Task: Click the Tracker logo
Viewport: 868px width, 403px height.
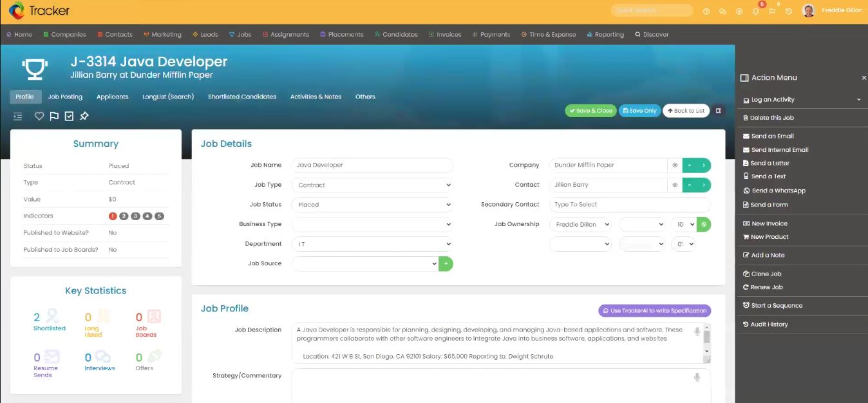Action: pyautogui.click(x=39, y=10)
